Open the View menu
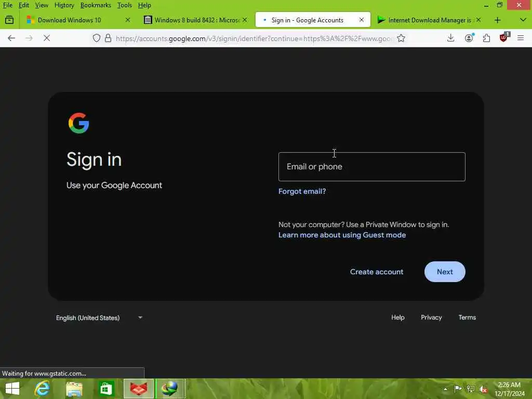 click(42, 5)
